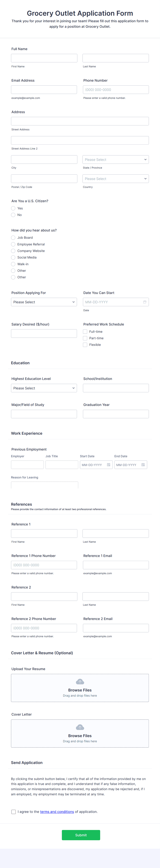Select Employee Referral as how you heard
The width and height of the screenshot is (160, 868).
pos(13,244)
